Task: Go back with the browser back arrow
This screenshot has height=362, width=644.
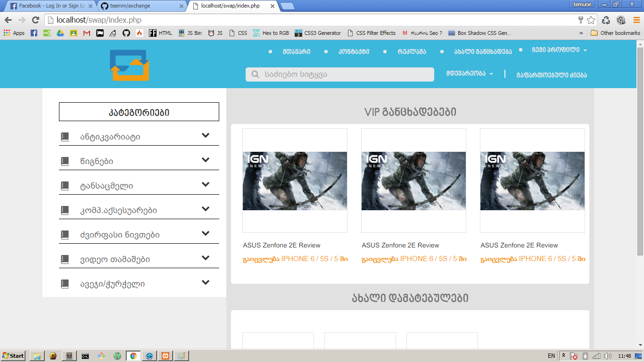Action: pyautogui.click(x=8, y=20)
